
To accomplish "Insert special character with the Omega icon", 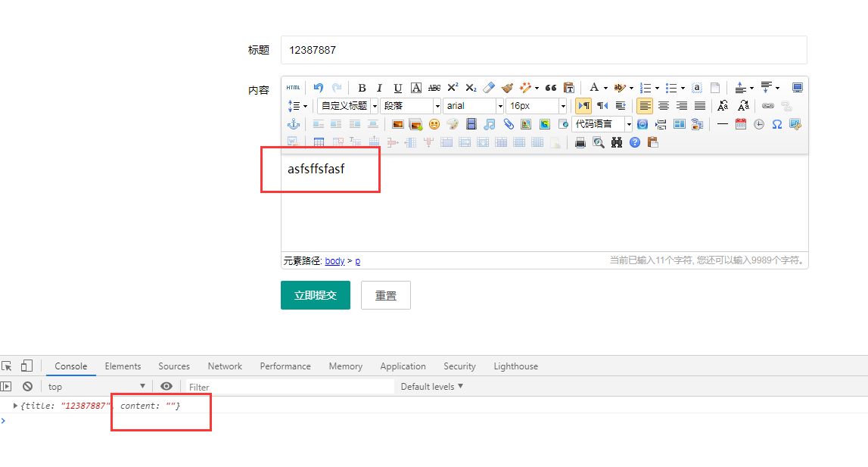I will coord(776,124).
